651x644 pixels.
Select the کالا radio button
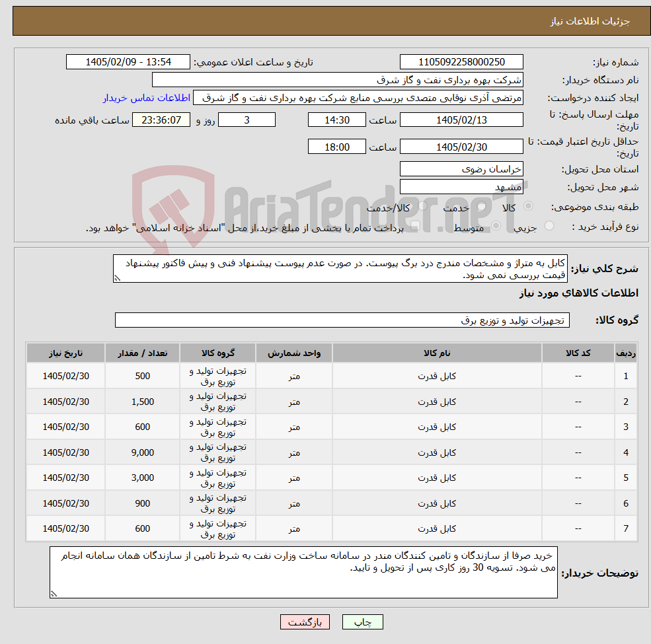529,206
